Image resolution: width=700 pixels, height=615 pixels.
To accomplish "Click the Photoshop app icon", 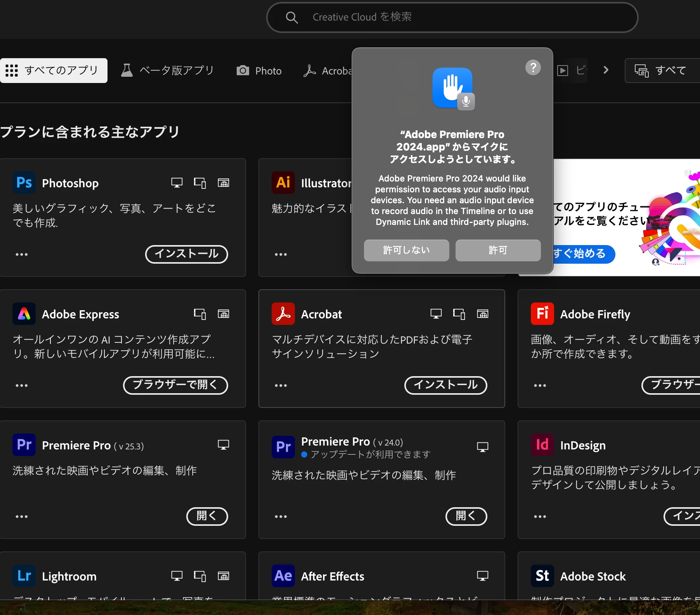I will tap(24, 183).
